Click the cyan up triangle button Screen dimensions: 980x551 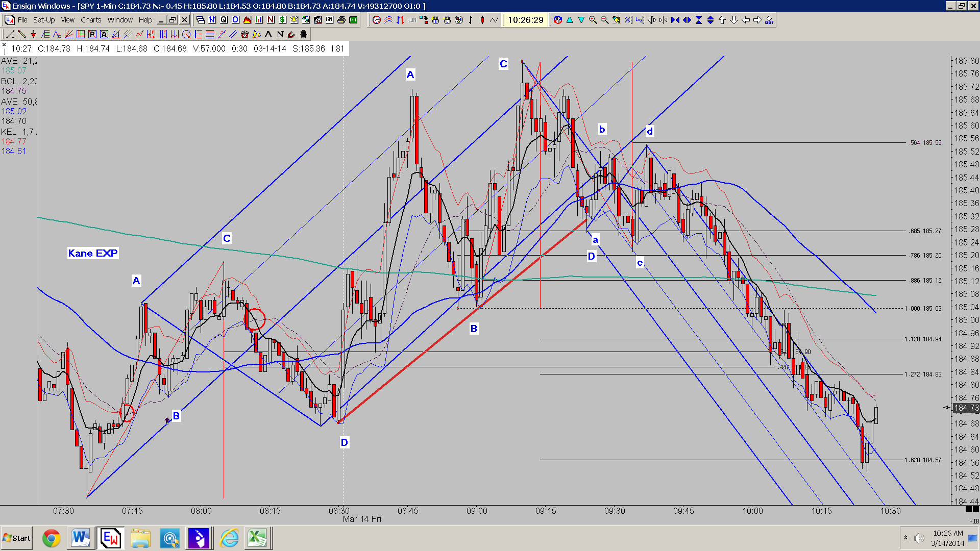point(570,20)
